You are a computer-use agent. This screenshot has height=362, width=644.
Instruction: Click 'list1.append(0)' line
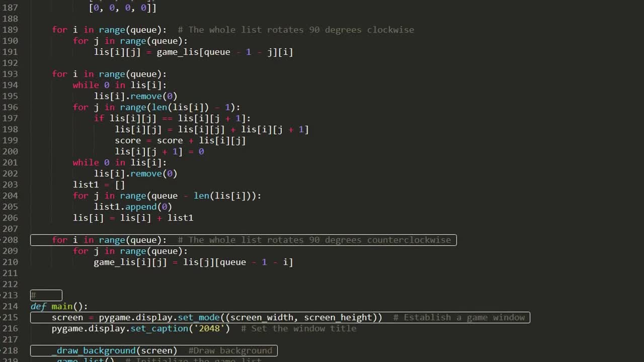point(133,207)
